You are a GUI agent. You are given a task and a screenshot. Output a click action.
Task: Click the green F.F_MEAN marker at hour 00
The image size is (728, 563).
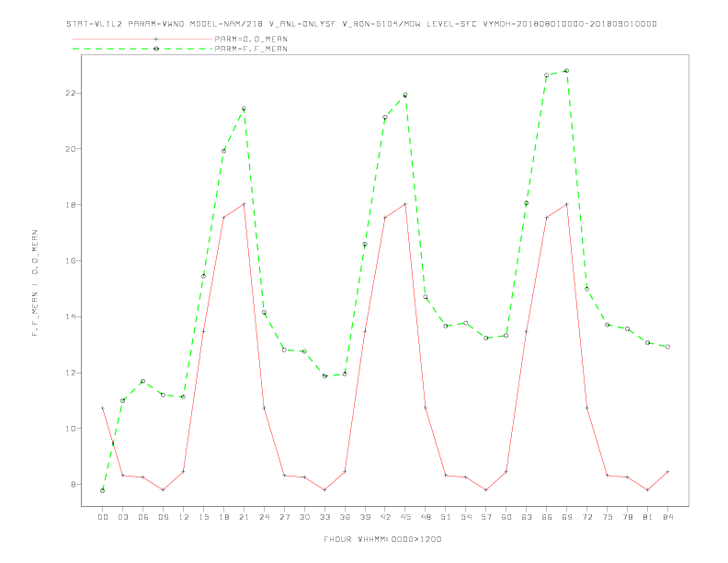click(x=103, y=490)
